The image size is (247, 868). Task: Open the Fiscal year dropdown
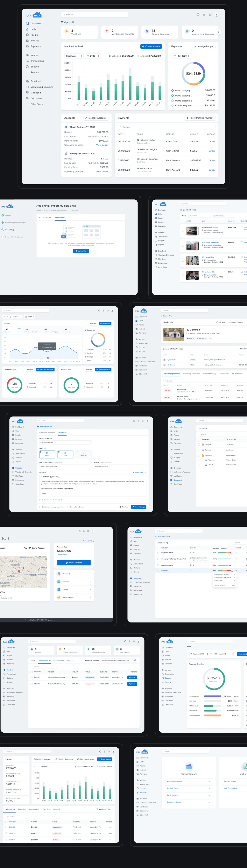pyautogui.click(x=74, y=56)
